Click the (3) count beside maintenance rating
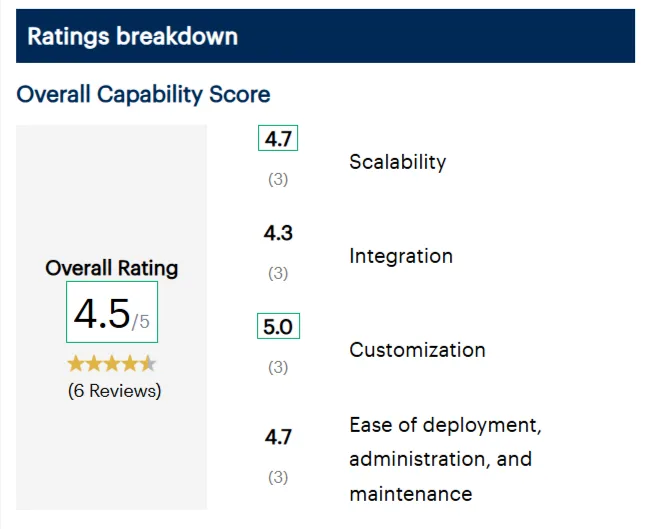Screen dimensions: 650x529 point(278,477)
